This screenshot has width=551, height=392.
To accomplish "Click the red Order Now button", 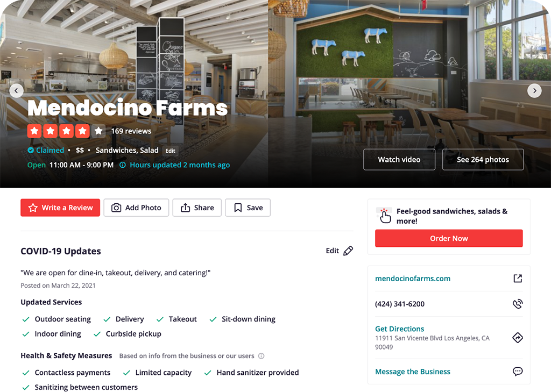I will pyautogui.click(x=449, y=238).
